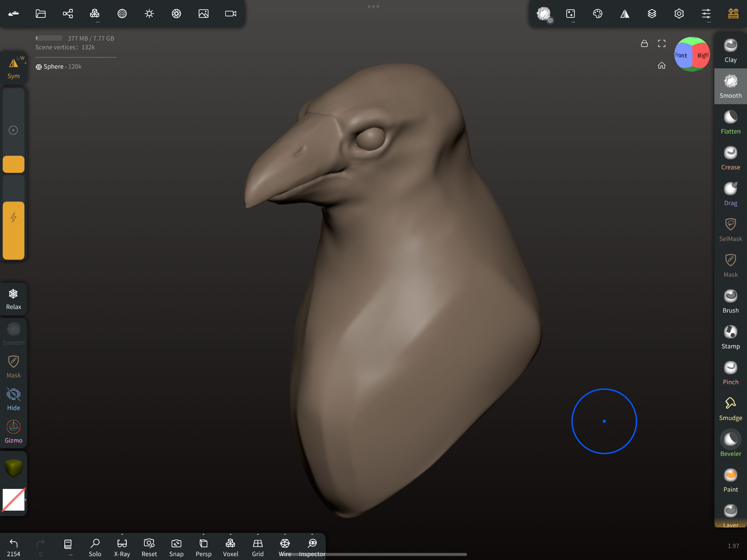Select the Brush tool

[x=730, y=301]
